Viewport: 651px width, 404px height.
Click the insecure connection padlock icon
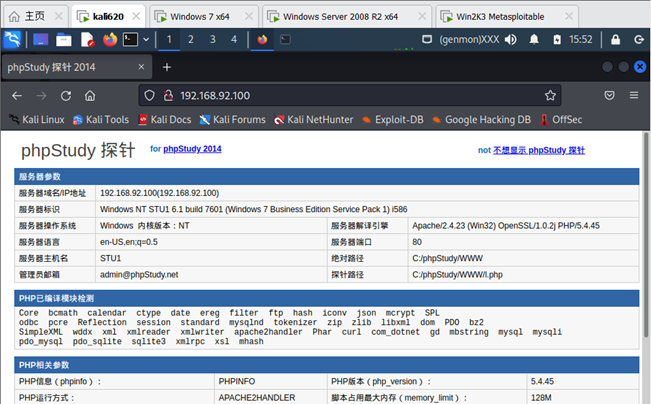(x=168, y=96)
